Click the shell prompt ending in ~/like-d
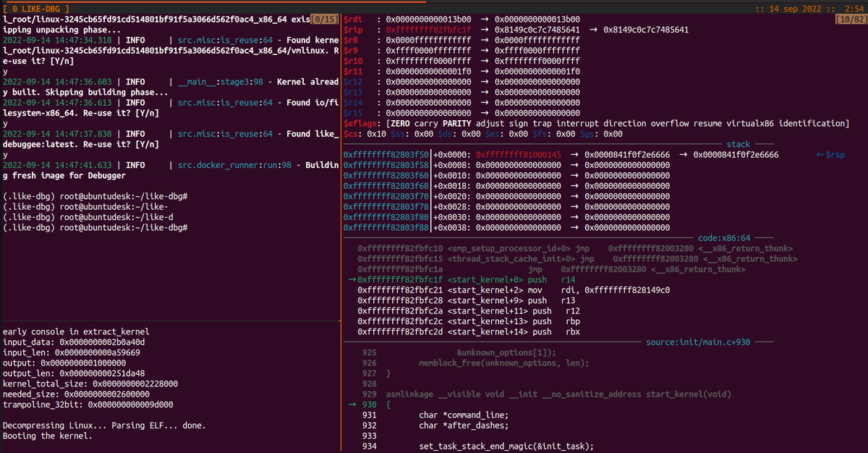The height and width of the screenshot is (453, 868). pyautogui.click(x=88, y=218)
